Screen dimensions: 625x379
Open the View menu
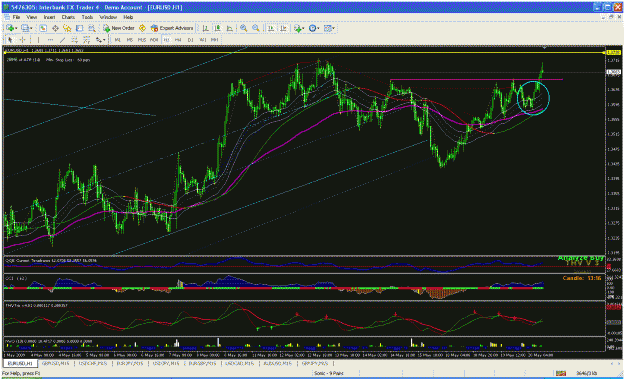pyautogui.click(x=31, y=17)
